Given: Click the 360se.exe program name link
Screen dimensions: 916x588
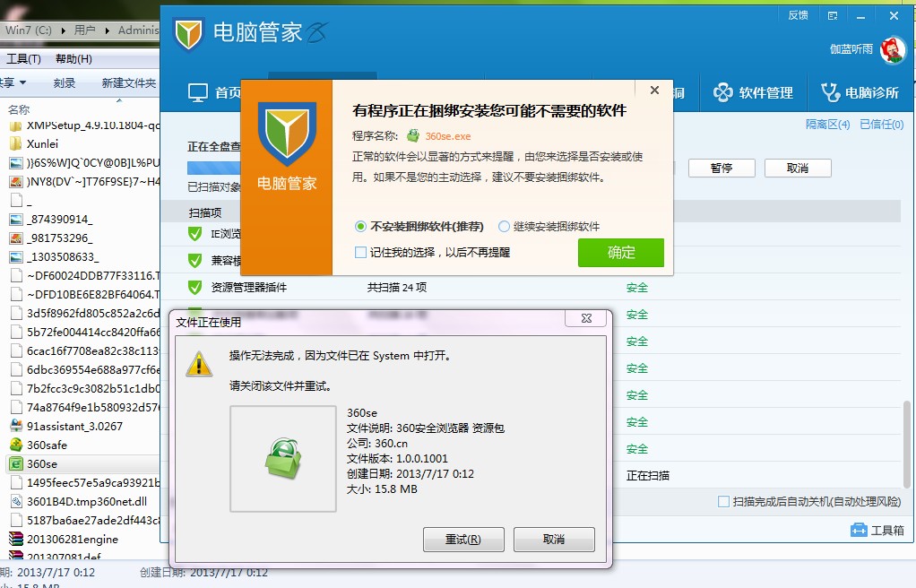Looking at the screenshot, I should [448, 136].
